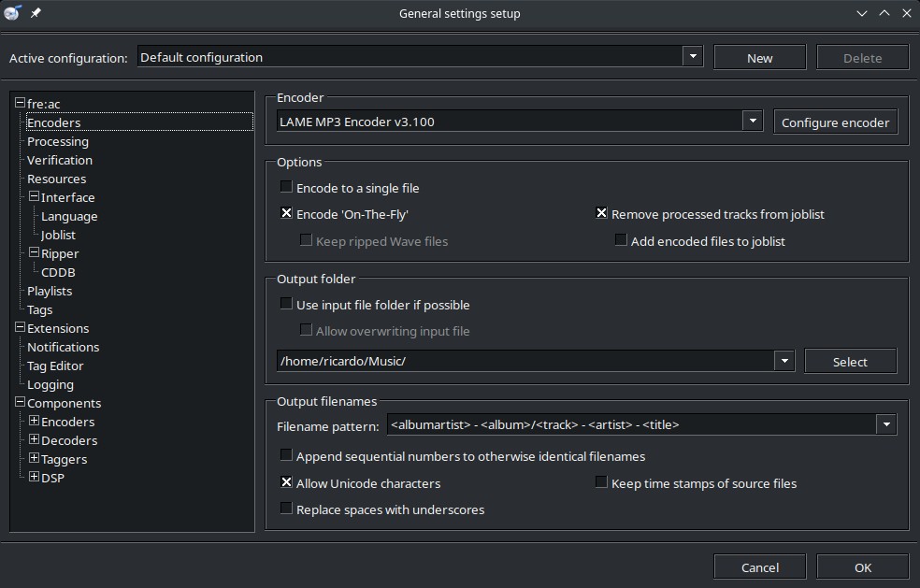Open Playlists settings
The height and width of the screenshot is (588, 920).
coord(50,291)
